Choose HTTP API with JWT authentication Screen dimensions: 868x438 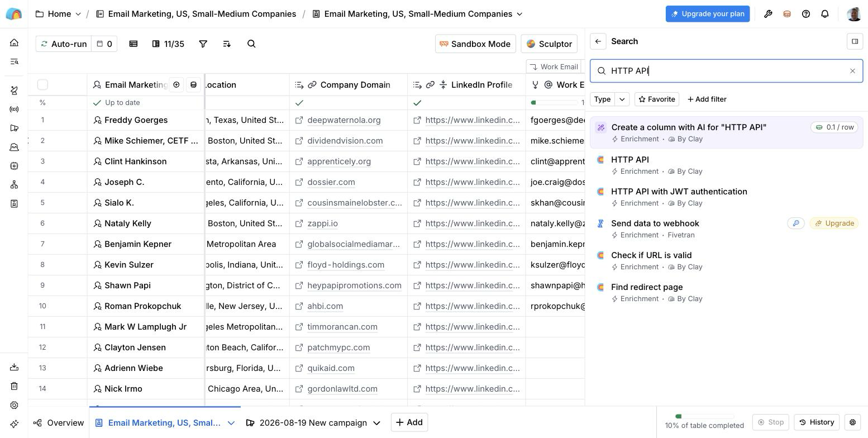[726, 197]
